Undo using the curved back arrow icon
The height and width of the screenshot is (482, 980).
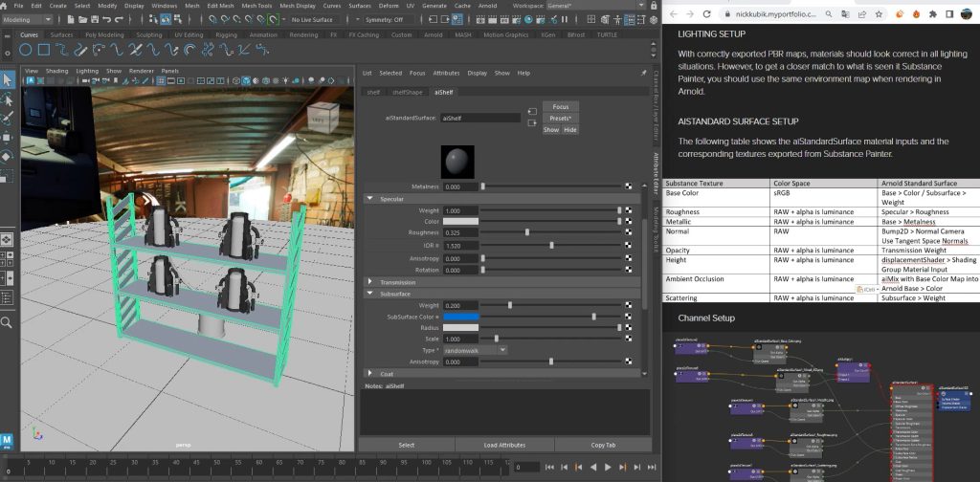(107, 19)
